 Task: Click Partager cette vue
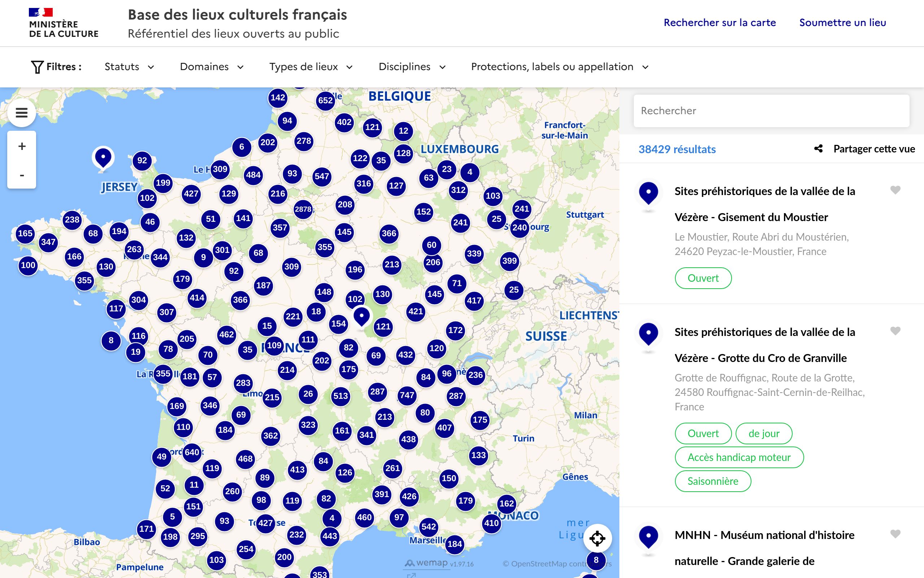874,149
